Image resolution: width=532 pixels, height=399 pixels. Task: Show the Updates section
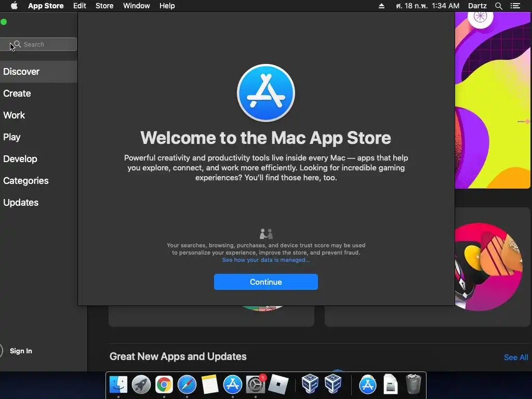point(38,203)
